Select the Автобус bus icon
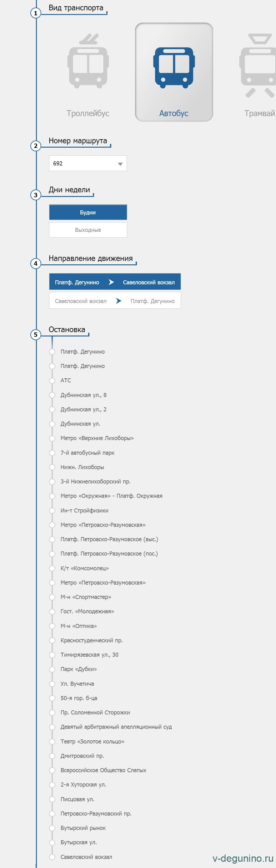 coord(174,72)
